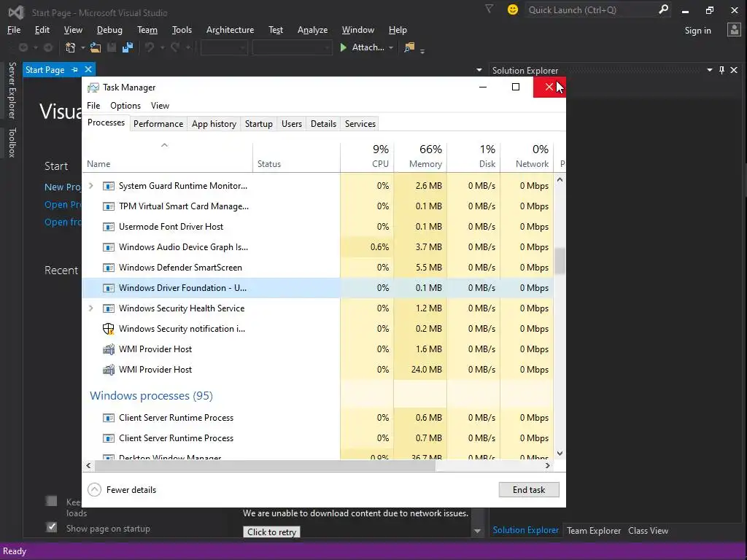This screenshot has height=560, width=747.
Task: Click the End task button
Action: click(529, 489)
